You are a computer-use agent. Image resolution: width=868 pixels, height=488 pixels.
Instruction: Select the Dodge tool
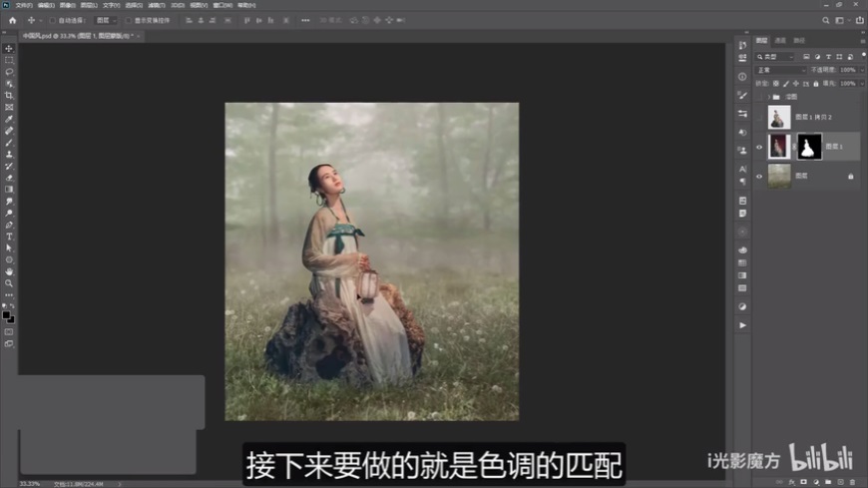(9, 213)
